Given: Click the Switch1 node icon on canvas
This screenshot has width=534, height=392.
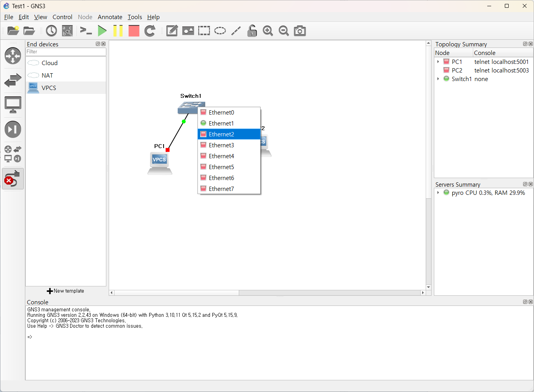Looking at the screenshot, I should pyautogui.click(x=189, y=107).
